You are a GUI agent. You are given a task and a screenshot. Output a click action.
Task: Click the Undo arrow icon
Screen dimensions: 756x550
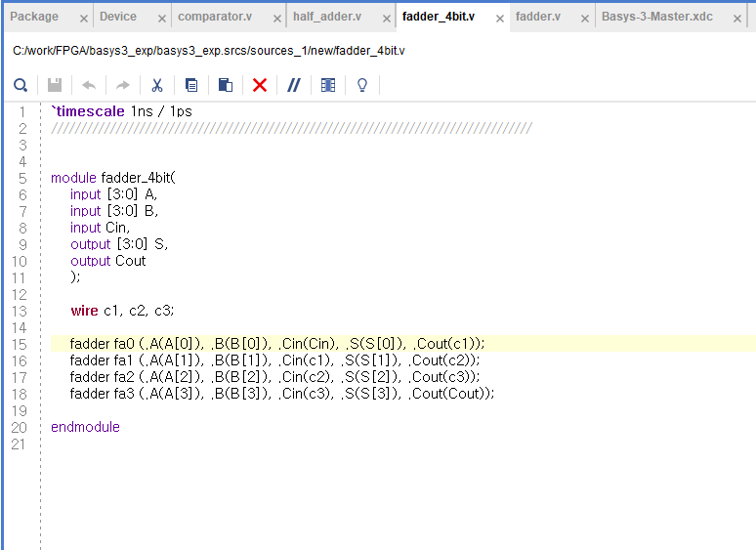pos(89,85)
